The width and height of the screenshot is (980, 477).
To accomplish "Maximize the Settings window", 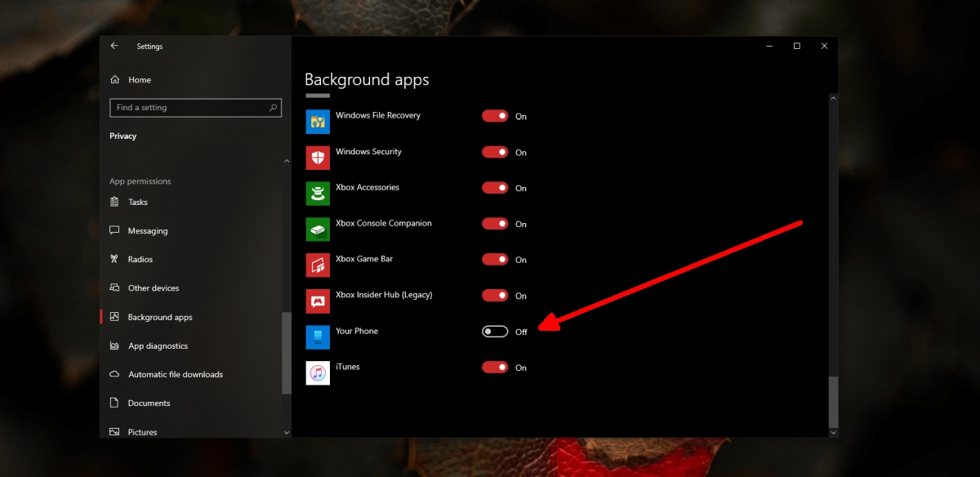I will point(797,47).
